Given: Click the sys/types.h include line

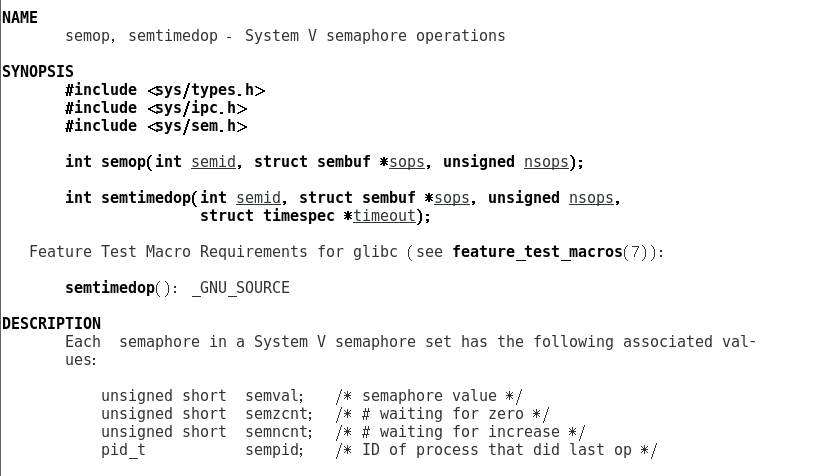Looking at the screenshot, I should 165,90.
